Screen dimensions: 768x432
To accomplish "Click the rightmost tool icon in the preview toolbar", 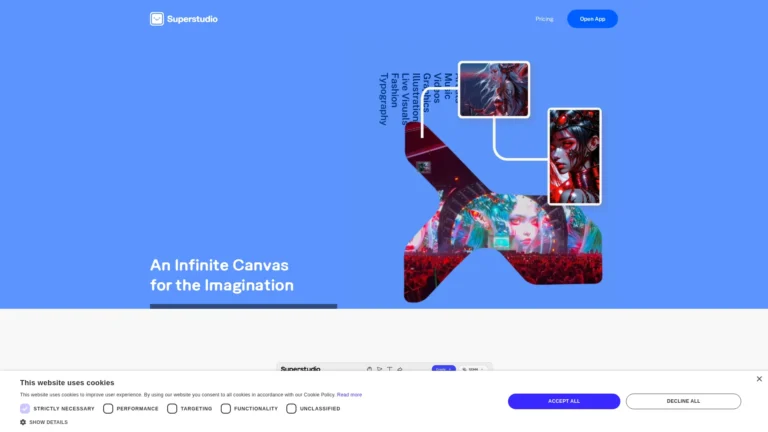I will (400, 369).
